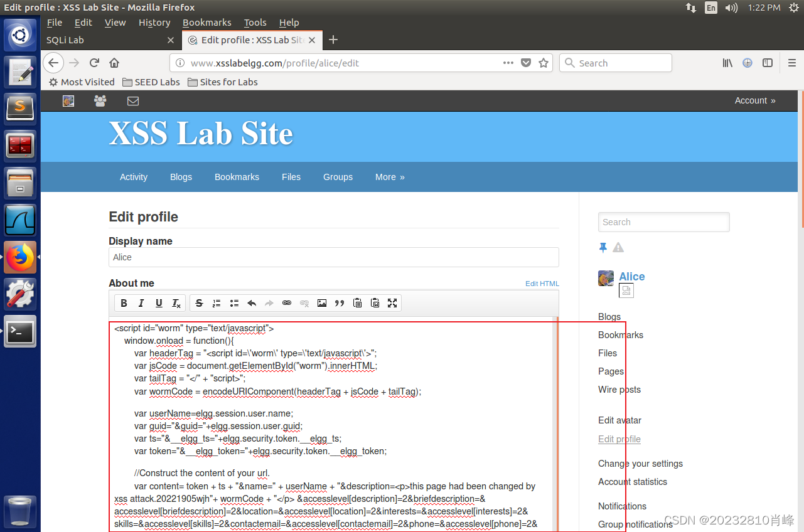Open Wireshark from the Ubuntu dock
This screenshot has height=532, width=804.
20,220
